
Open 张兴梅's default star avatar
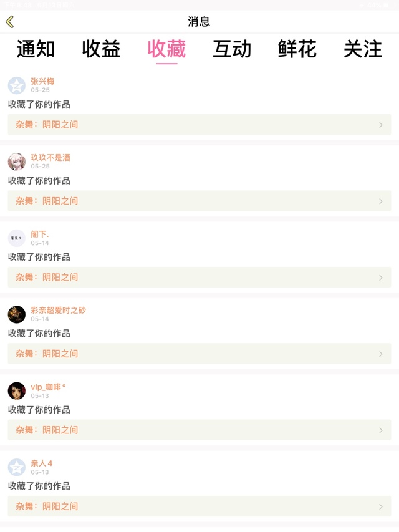pyautogui.click(x=17, y=85)
